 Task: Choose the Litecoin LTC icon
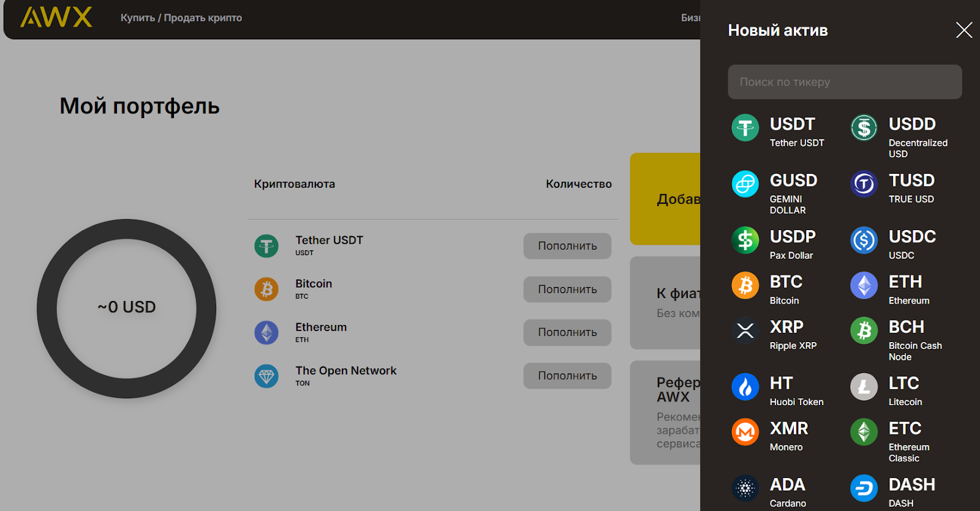(x=864, y=387)
